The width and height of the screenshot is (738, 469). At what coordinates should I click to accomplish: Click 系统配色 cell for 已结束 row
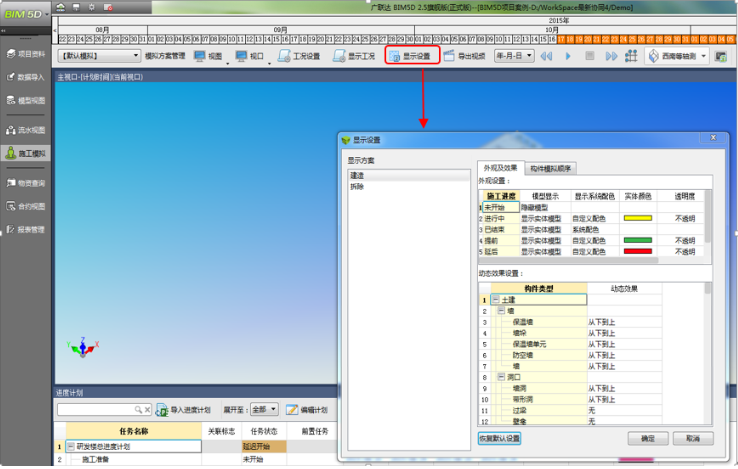tap(595, 229)
